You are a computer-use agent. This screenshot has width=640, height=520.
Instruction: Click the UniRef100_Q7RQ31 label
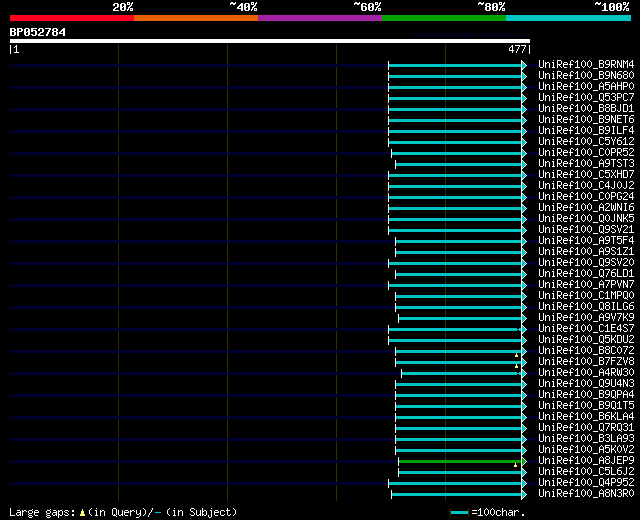tap(586, 428)
